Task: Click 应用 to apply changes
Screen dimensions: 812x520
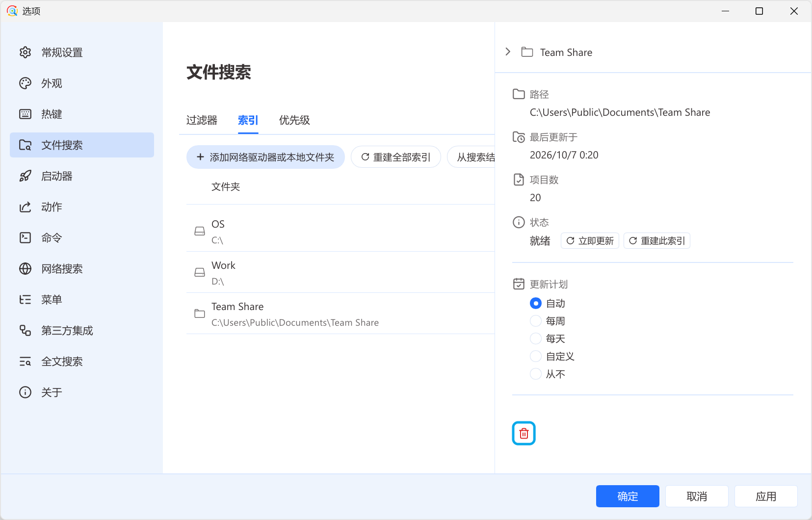Action: pos(766,496)
